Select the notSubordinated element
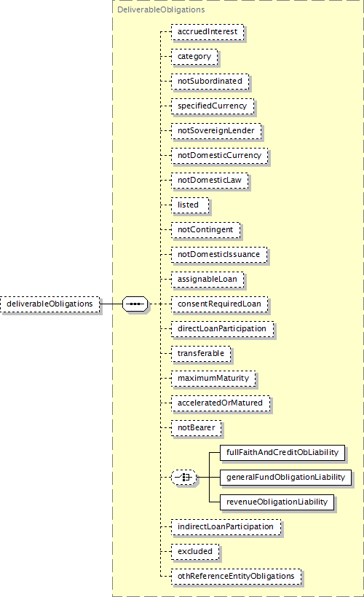 click(x=210, y=81)
